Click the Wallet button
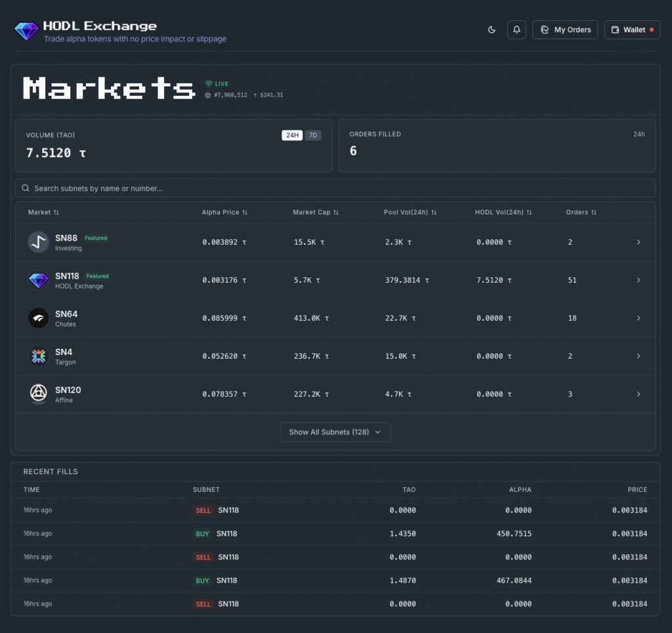This screenshot has width=672, height=633. click(632, 30)
